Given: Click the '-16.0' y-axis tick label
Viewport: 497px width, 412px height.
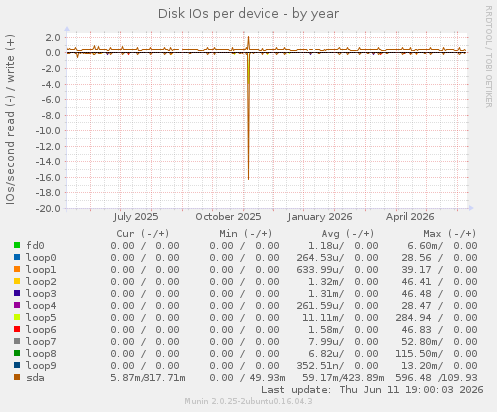Looking at the screenshot, I should pyautogui.click(x=48, y=177).
